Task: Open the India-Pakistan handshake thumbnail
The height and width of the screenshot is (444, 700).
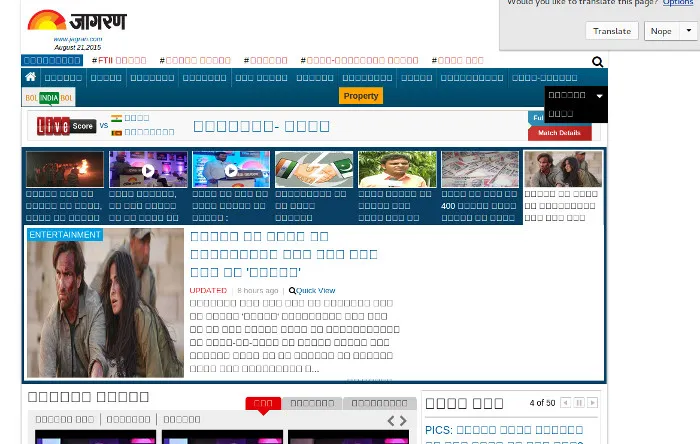Action: click(314, 169)
